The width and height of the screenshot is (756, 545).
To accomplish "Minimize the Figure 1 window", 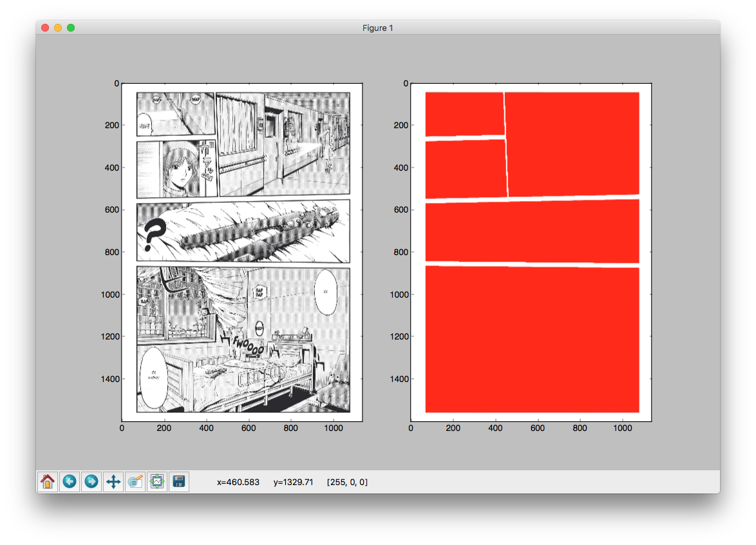I will point(58,28).
